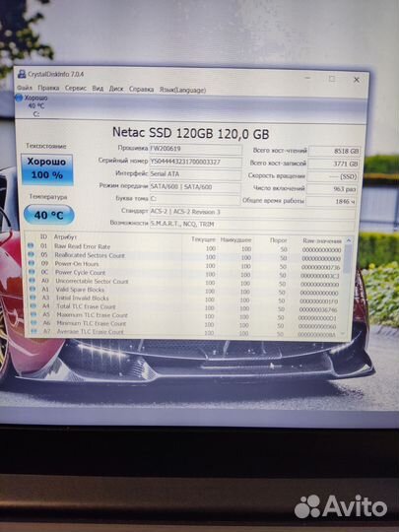Select the Average TLC Erase Count attribute
The width and height of the screenshot is (399, 532).
(x=91, y=332)
